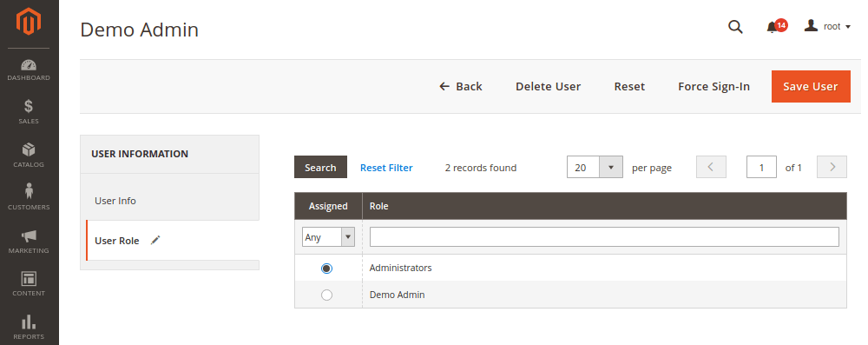Image resolution: width=868 pixels, height=345 pixels.
Task: Select the Administrators role radio button
Action: [x=326, y=269]
